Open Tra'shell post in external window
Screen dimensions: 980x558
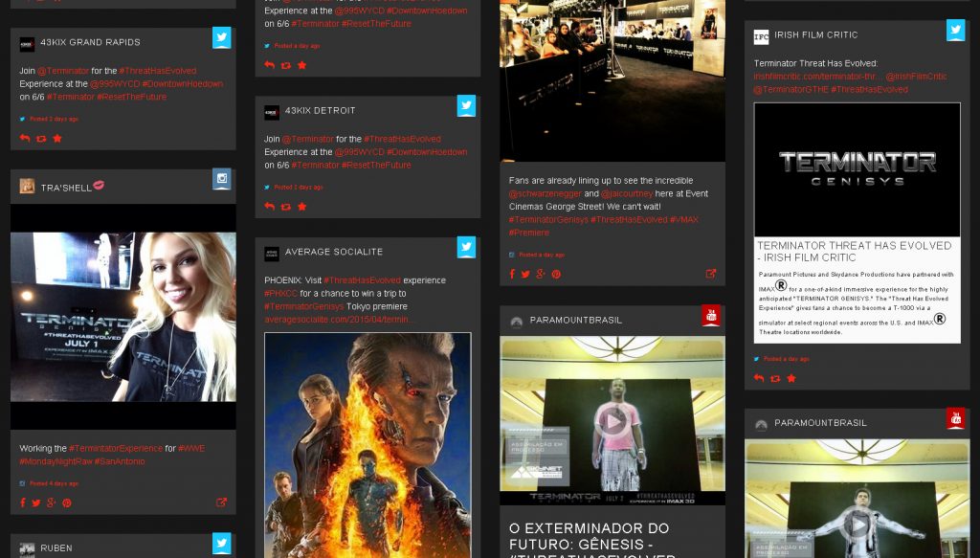coord(221,502)
